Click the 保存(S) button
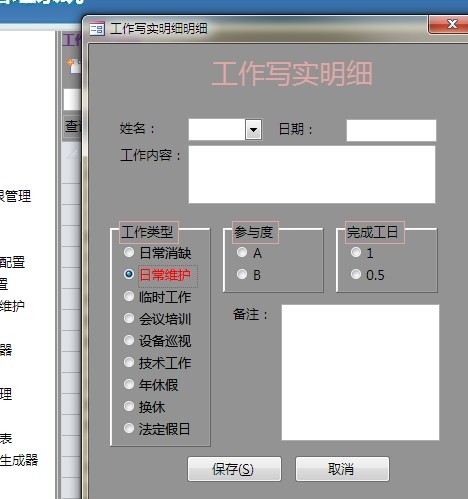This screenshot has width=468, height=499. click(234, 469)
